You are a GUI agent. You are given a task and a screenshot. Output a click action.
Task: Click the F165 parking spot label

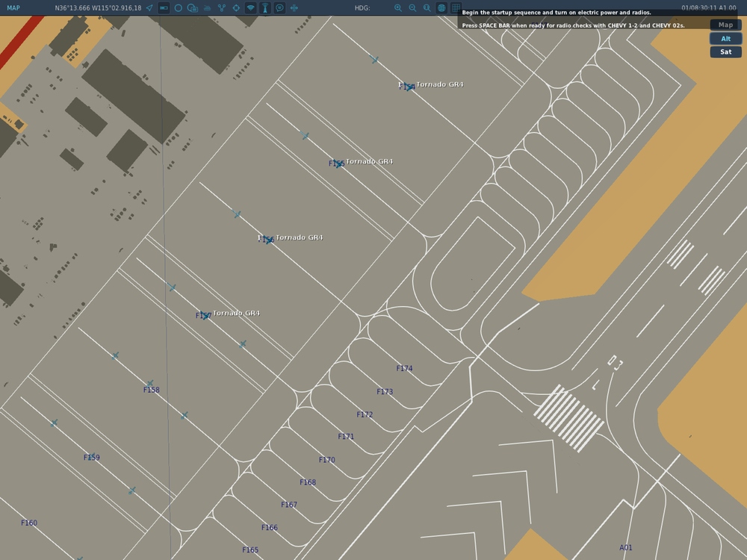[x=250, y=550]
